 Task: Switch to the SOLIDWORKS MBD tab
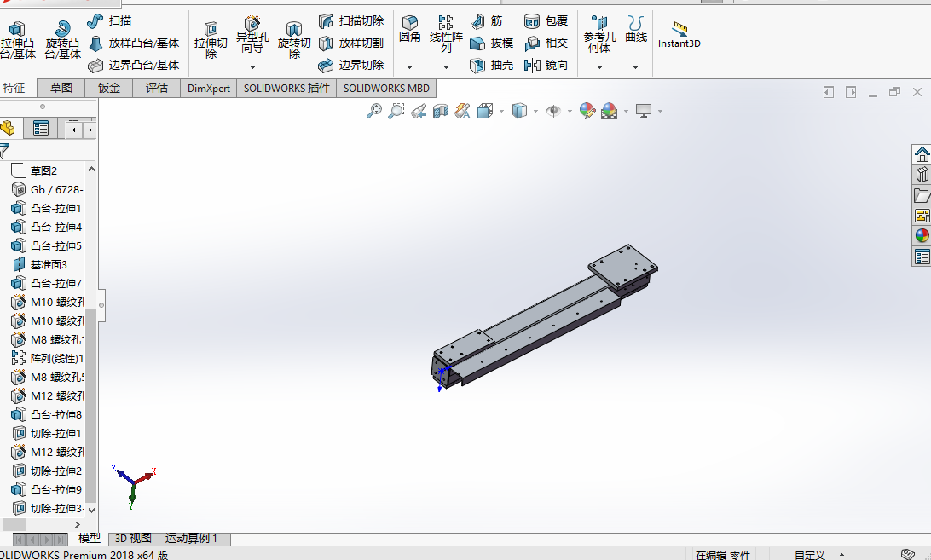point(386,88)
